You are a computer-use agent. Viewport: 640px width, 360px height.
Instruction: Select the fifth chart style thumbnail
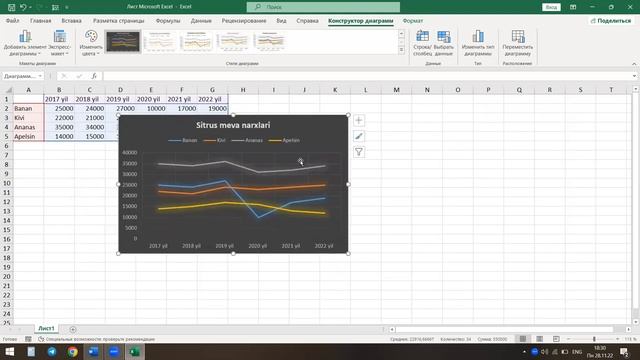click(269, 41)
